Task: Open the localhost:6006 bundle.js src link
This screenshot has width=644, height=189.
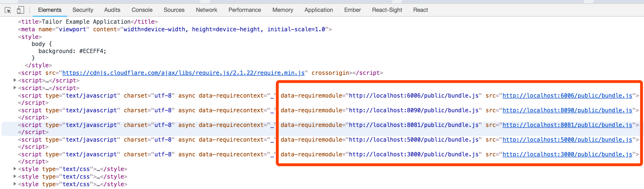Action: 567,96
